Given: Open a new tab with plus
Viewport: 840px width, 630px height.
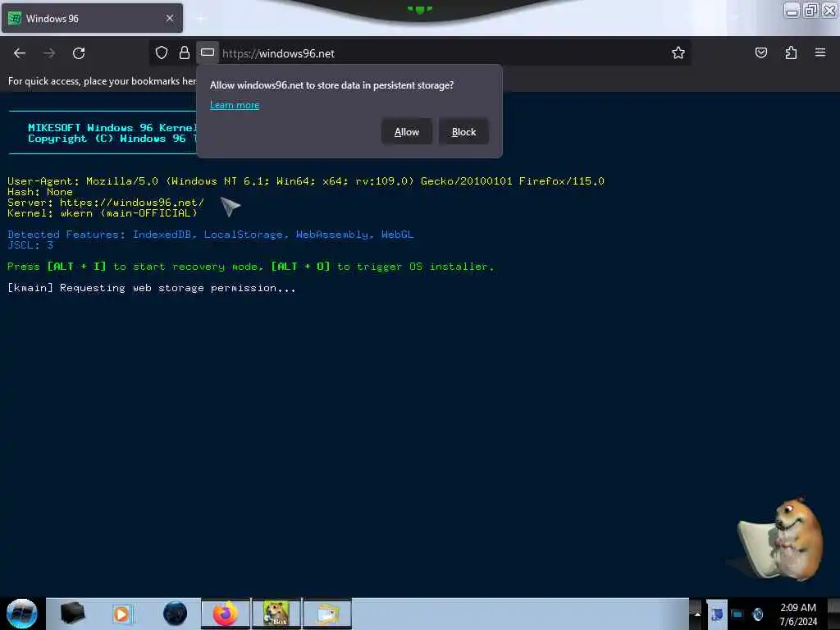Looking at the screenshot, I should [x=200, y=19].
